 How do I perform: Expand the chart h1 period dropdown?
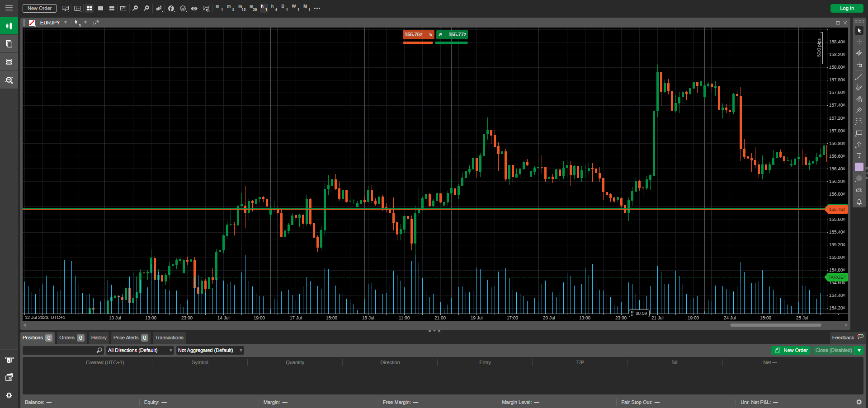click(85, 23)
